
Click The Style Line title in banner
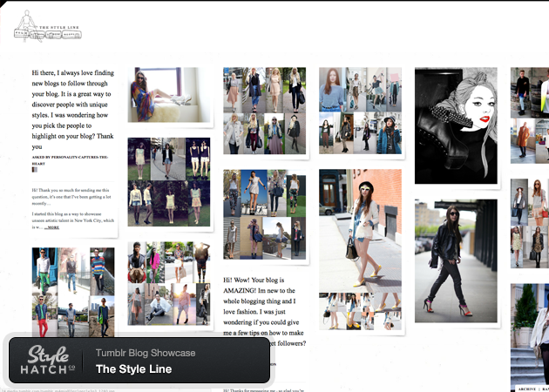coord(133,369)
